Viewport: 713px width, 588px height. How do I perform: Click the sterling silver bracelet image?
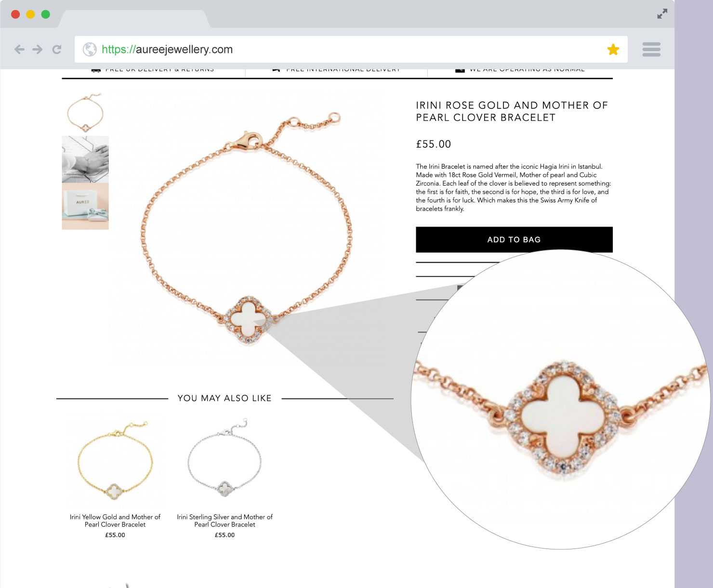[x=224, y=461]
